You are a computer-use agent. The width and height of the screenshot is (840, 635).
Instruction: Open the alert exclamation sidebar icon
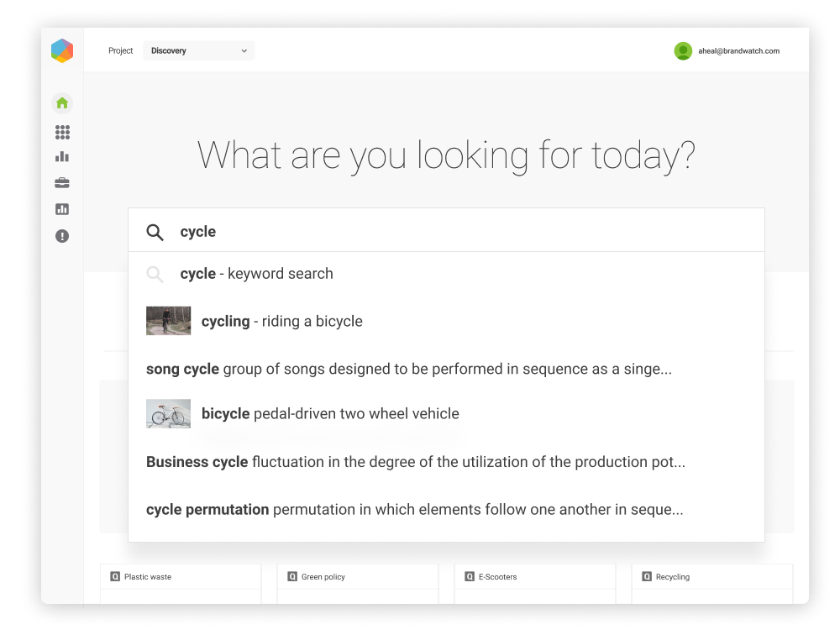point(62,236)
